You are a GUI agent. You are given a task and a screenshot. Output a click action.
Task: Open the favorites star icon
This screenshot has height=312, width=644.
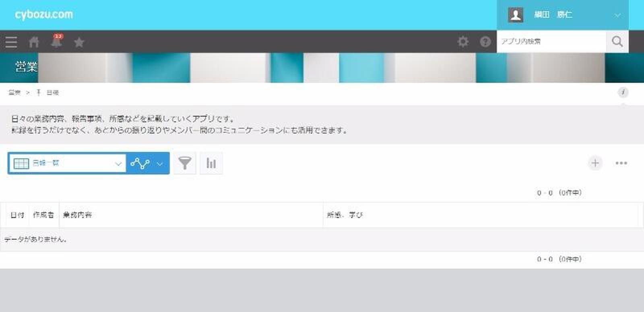point(79,42)
